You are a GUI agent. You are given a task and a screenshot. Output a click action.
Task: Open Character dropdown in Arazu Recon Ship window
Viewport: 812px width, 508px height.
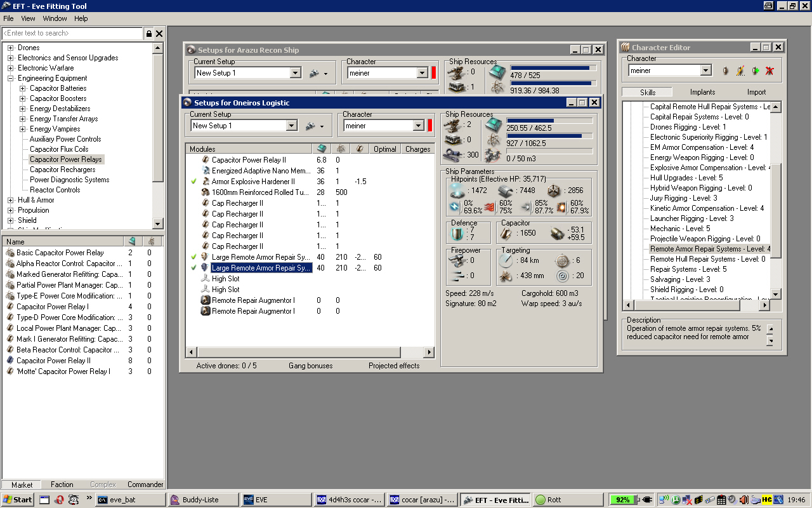coord(422,73)
